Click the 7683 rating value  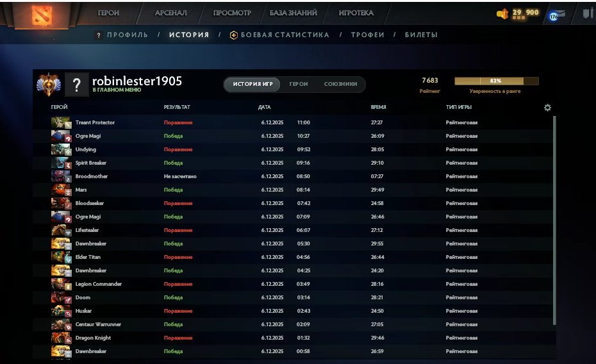coord(430,80)
